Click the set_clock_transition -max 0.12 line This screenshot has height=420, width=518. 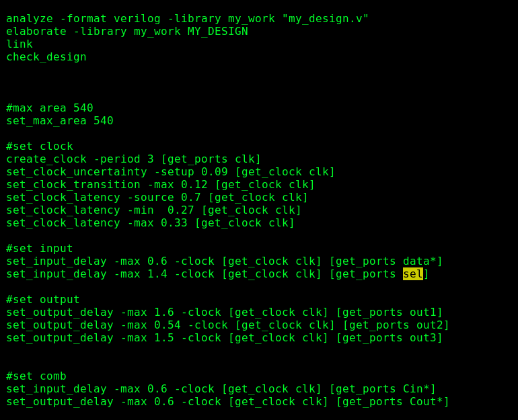(x=160, y=185)
